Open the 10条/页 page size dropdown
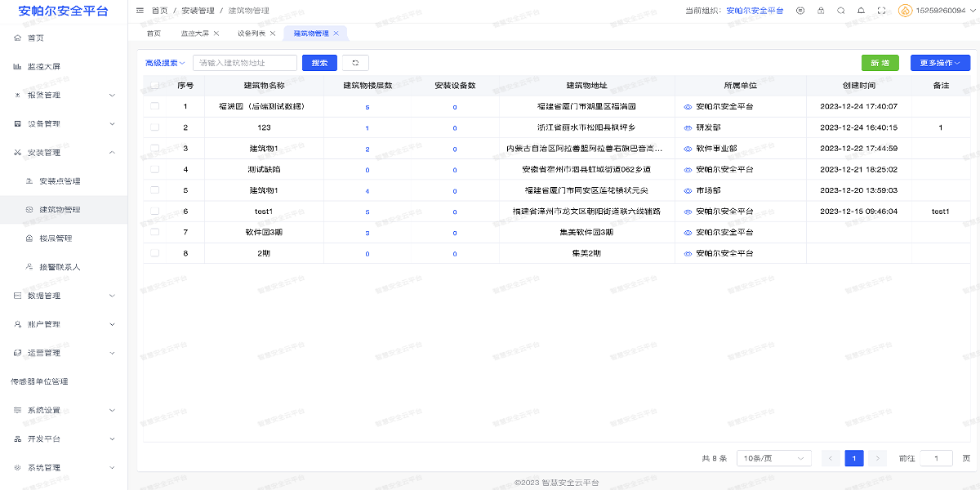Image resolution: width=980 pixels, height=490 pixels. (x=771, y=458)
